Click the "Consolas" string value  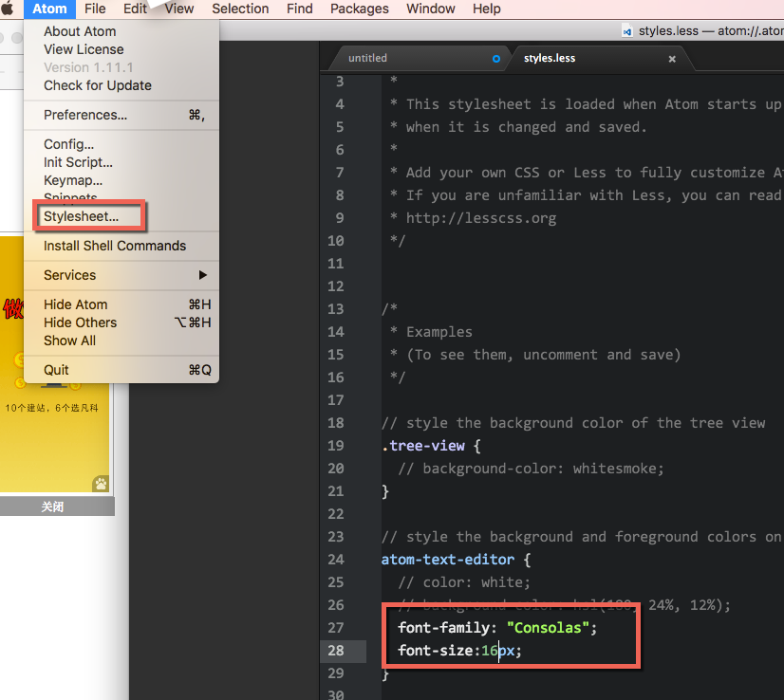(x=548, y=628)
